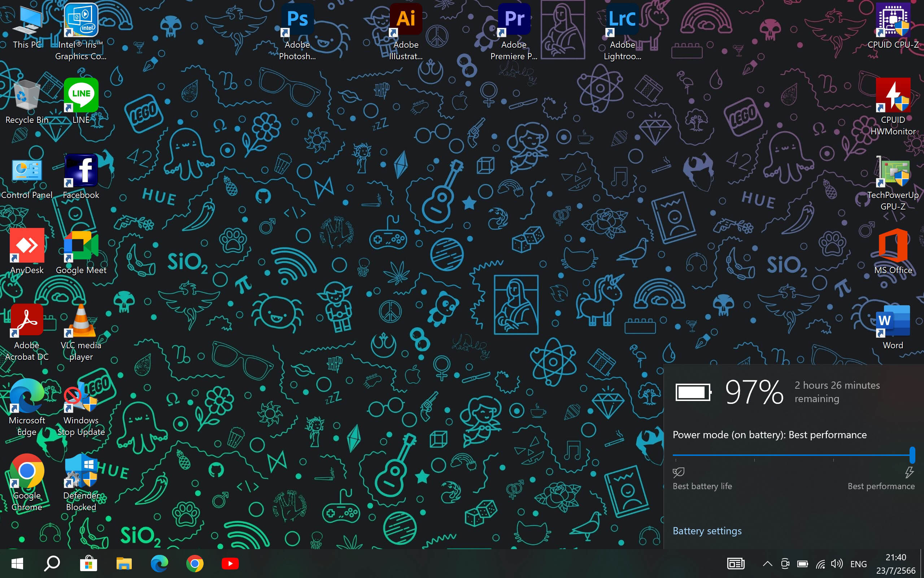924x578 pixels.
Task: Select Adobe Premiere Pro shortcut
Action: pyautogui.click(x=514, y=31)
